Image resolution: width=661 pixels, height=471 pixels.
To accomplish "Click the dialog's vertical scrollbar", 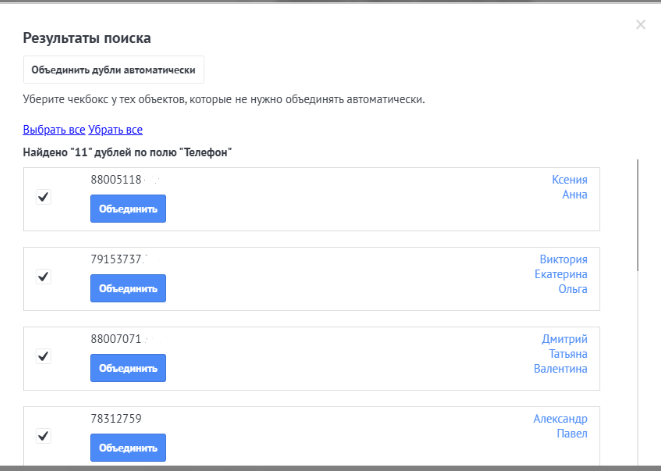I will [637, 215].
